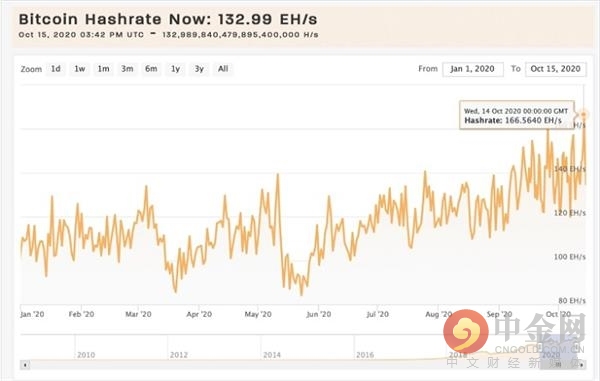Set chart zoom to 3m
The image size is (600, 381).
pos(127,69)
